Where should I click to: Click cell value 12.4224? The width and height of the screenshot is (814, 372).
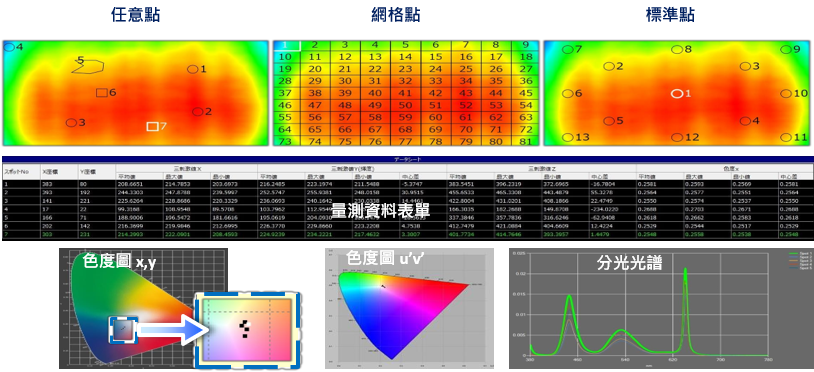tap(603, 227)
